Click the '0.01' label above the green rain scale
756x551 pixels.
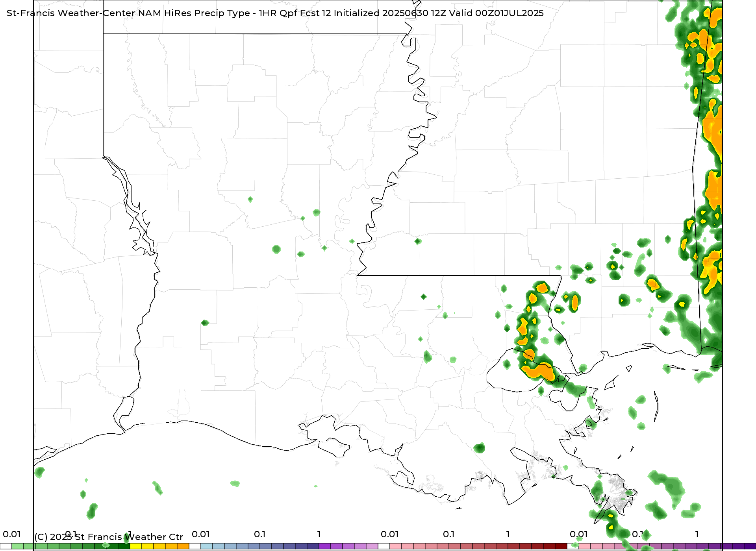(12, 534)
